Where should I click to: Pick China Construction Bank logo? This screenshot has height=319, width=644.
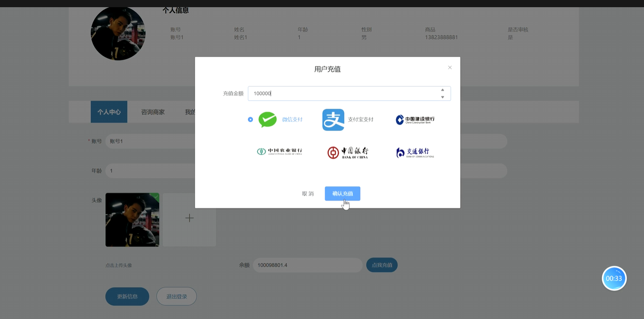coord(415,120)
